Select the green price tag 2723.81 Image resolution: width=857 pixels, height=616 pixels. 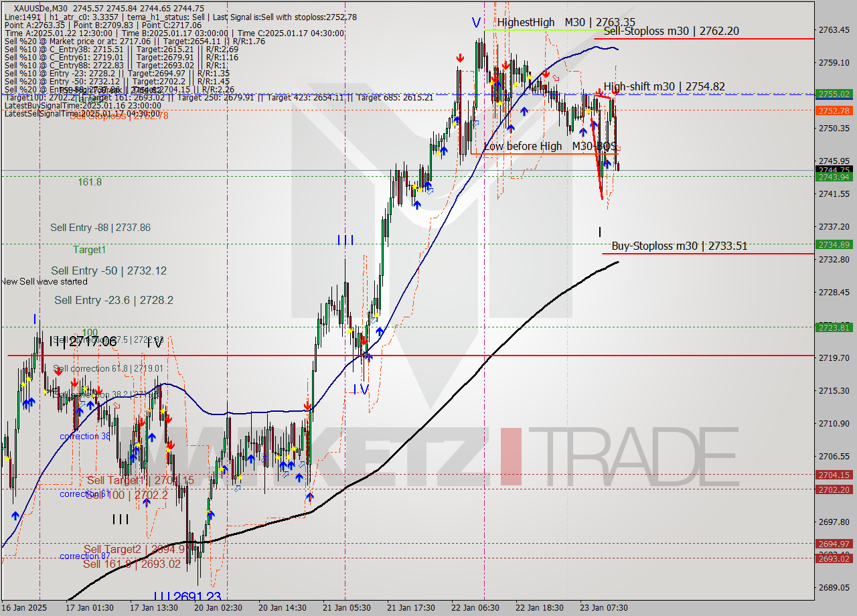(834, 327)
